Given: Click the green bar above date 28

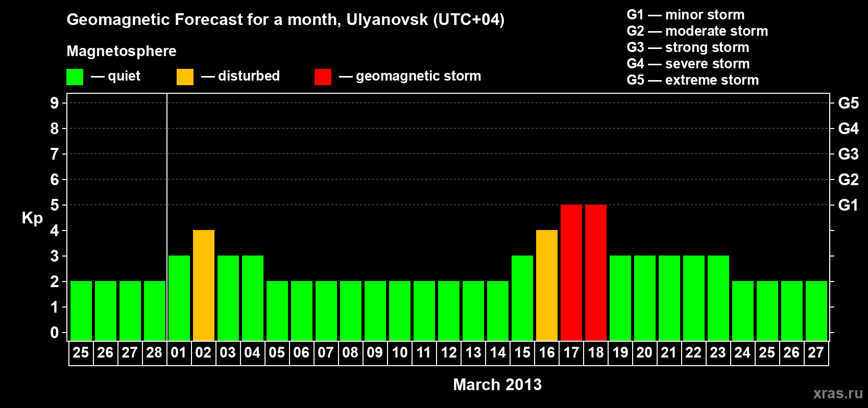Looking at the screenshot, I should 155,311.
